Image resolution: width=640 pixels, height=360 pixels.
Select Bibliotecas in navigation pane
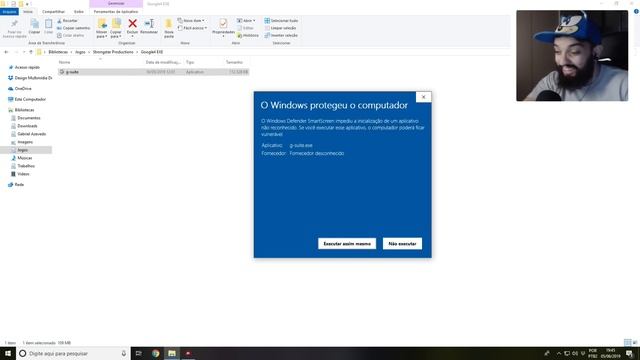pos(21,110)
